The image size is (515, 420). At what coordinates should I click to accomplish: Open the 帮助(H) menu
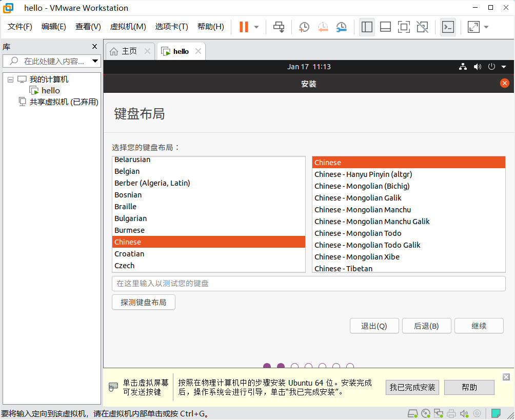pyautogui.click(x=210, y=27)
